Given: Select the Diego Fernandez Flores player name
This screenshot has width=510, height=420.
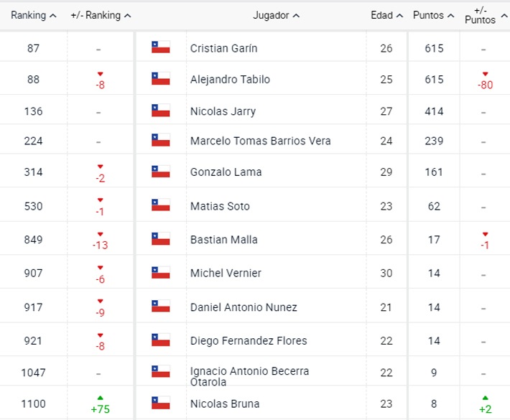Looking at the screenshot, I should pos(249,340).
